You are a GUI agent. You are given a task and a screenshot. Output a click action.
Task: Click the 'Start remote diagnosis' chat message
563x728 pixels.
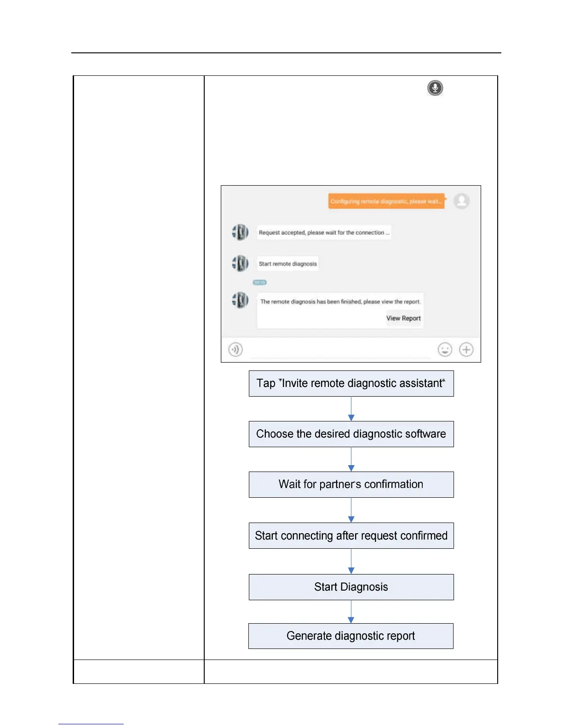[287, 264]
